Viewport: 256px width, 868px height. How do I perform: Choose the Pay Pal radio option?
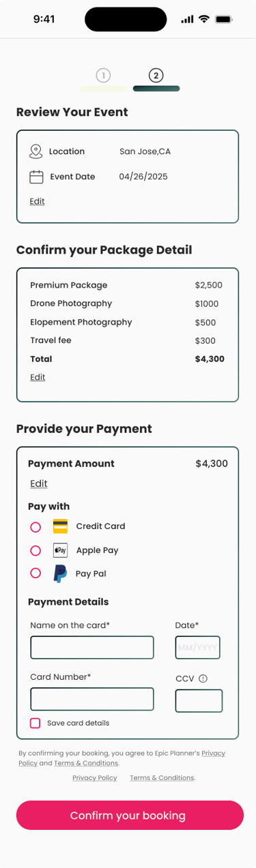(35, 573)
